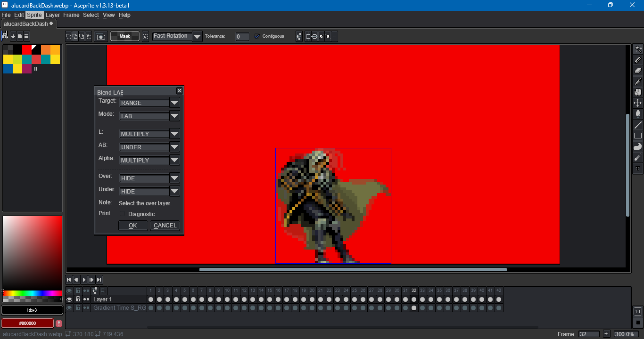The image size is (644, 339).
Task: Select the Eraser tool
Action: [x=638, y=71]
